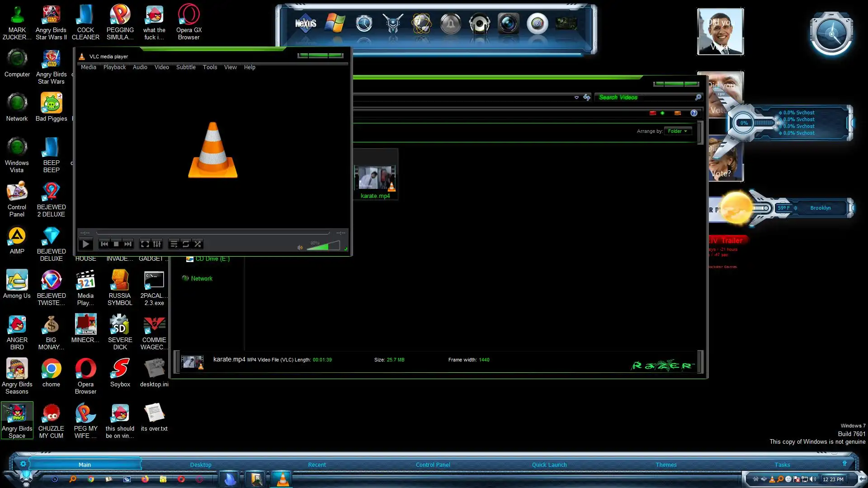Expand the Arrange by Folder dropdown
Viewport: 868px width, 488px height.
tap(678, 131)
